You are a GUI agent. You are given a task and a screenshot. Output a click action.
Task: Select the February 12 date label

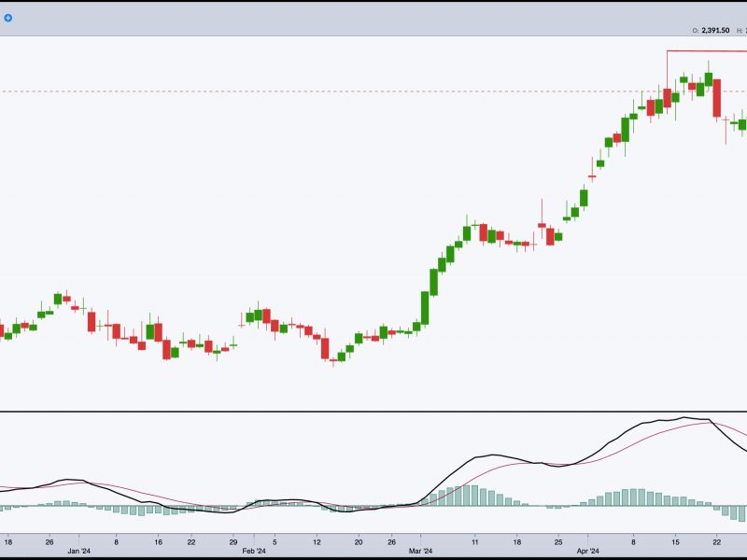[x=317, y=542]
